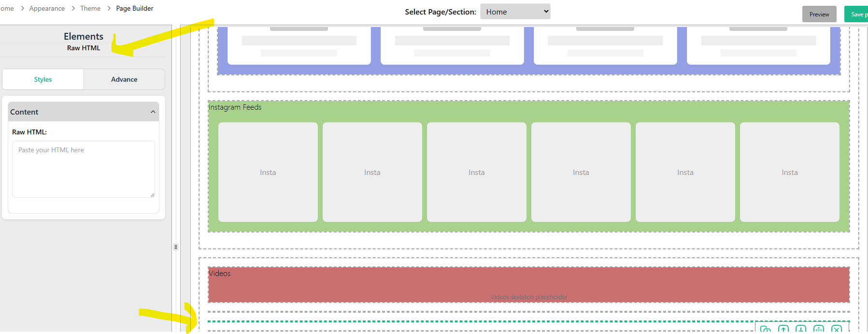Image resolution: width=868 pixels, height=334 pixels.
Task: Click the sidebar splitter grip handle
Action: tap(176, 247)
